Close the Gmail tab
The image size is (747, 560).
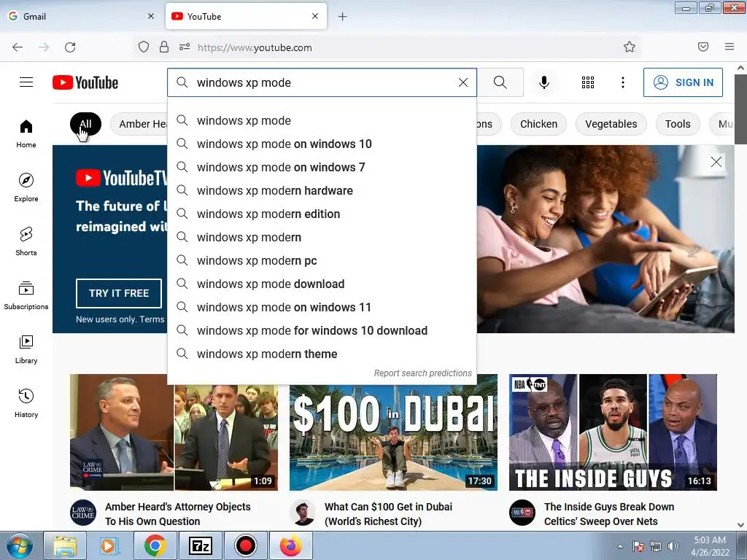click(x=151, y=16)
